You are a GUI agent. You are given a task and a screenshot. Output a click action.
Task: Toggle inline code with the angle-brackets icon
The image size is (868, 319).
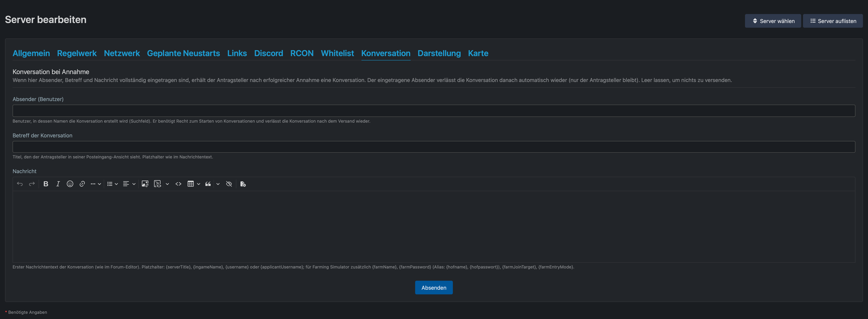click(x=179, y=184)
